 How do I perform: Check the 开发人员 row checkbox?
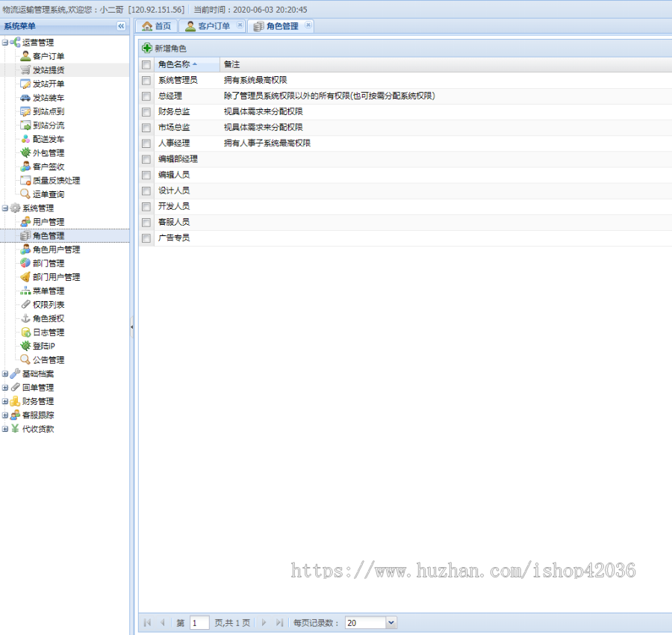pos(146,207)
